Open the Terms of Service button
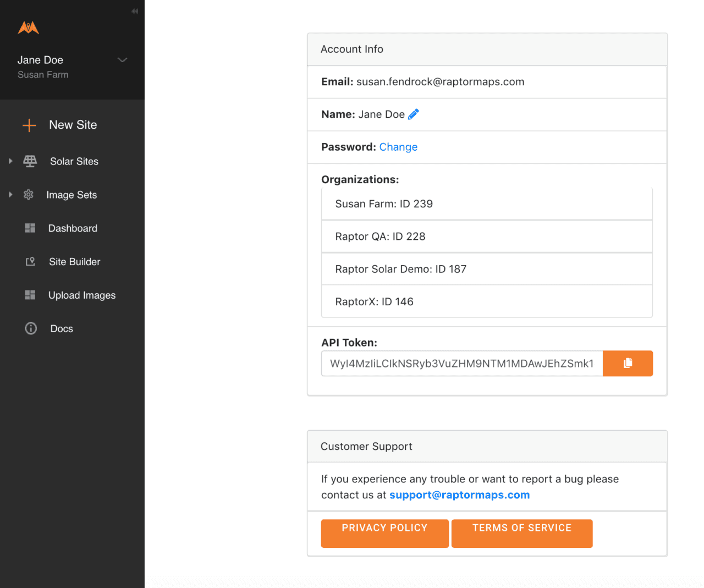704x588 pixels. 522,534
